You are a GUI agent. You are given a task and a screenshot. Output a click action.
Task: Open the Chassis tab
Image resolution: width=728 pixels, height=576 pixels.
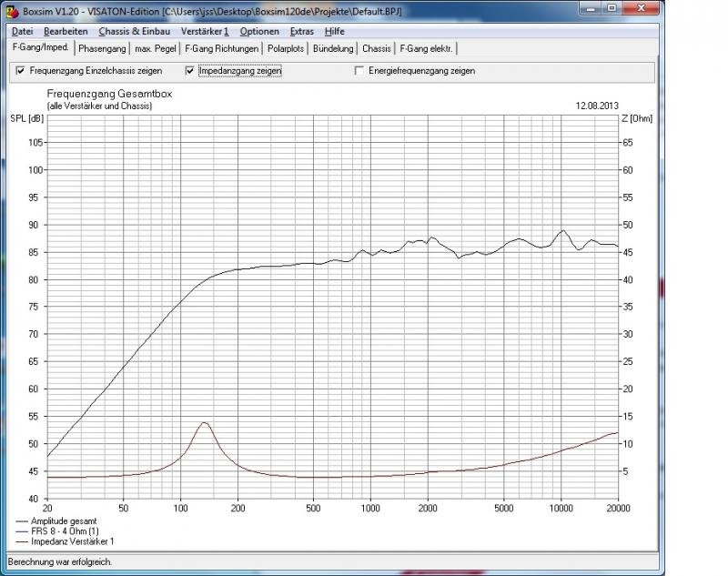point(377,48)
